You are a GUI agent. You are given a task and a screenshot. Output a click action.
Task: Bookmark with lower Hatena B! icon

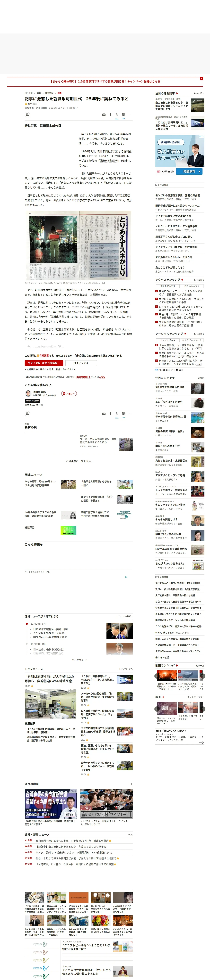click(123, 414)
